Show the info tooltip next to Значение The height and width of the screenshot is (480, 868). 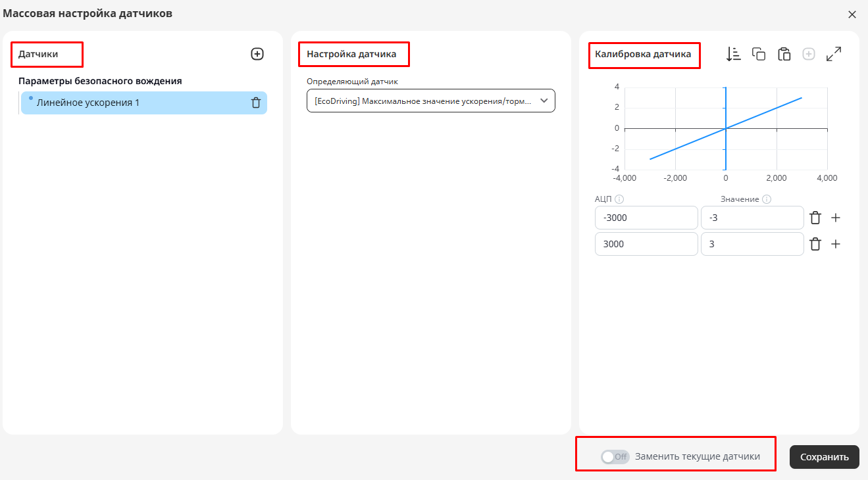tap(767, 199)
